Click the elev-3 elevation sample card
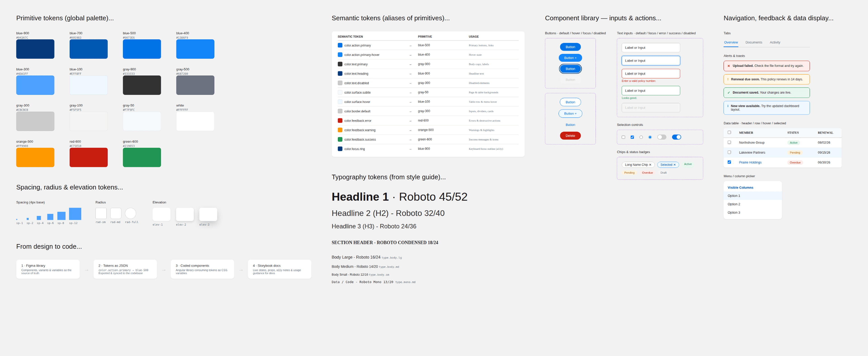The height and width of the screenshot is (356, 868). [x=208, y=214]
